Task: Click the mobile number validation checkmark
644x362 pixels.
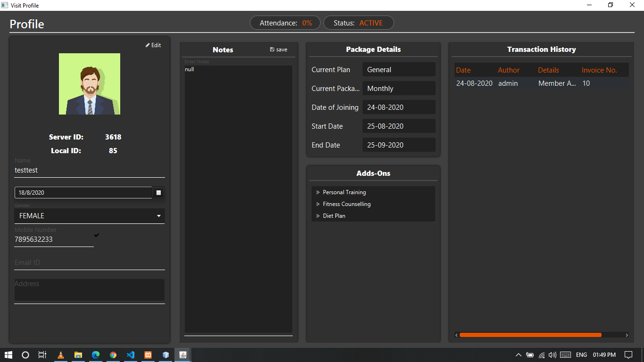Action: (x=97, y=235)
